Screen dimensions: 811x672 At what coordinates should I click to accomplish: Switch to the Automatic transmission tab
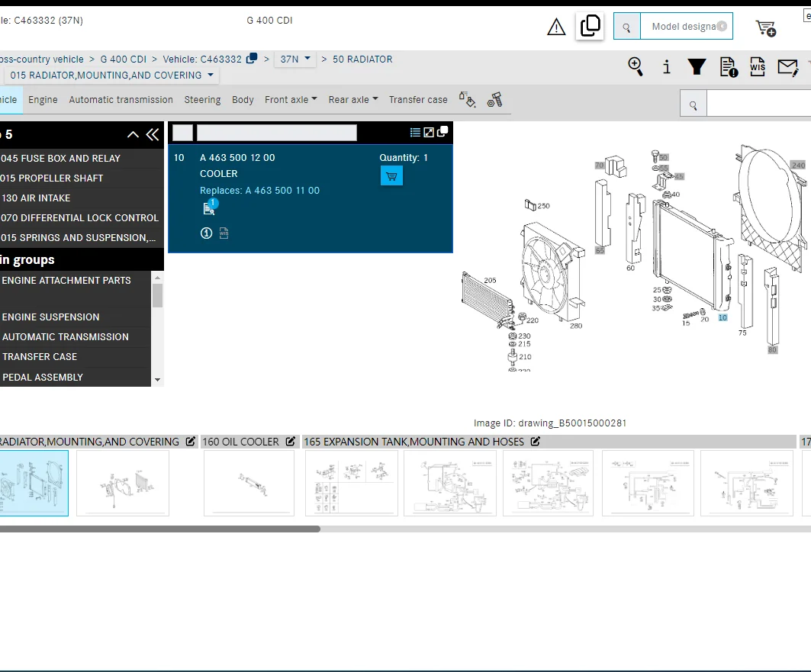[121, 99]
